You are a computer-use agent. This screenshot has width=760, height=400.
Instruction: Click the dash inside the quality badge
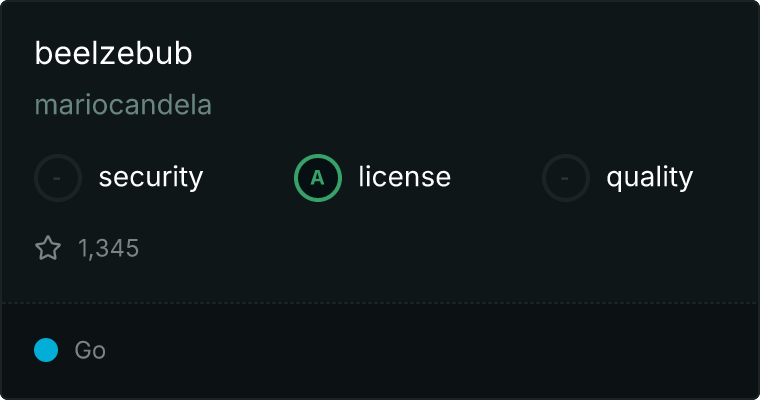pos(564,178)
